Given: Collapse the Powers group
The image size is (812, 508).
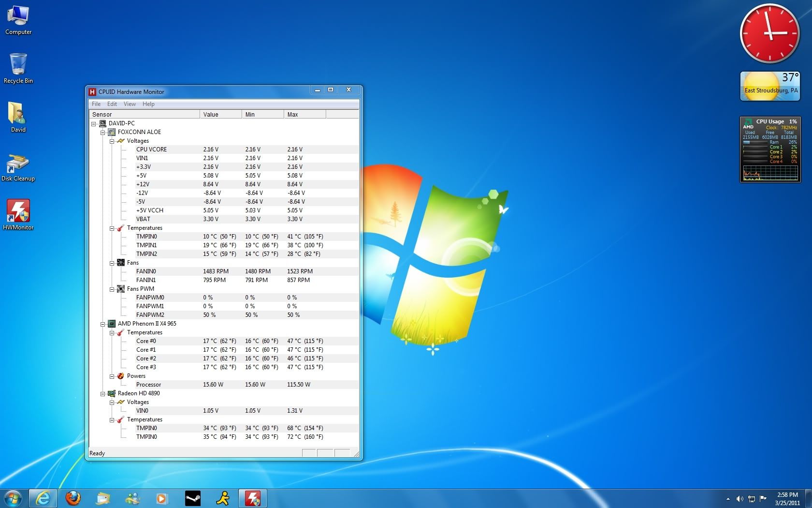Looking at the screenshot, I should tap(112, 376).
